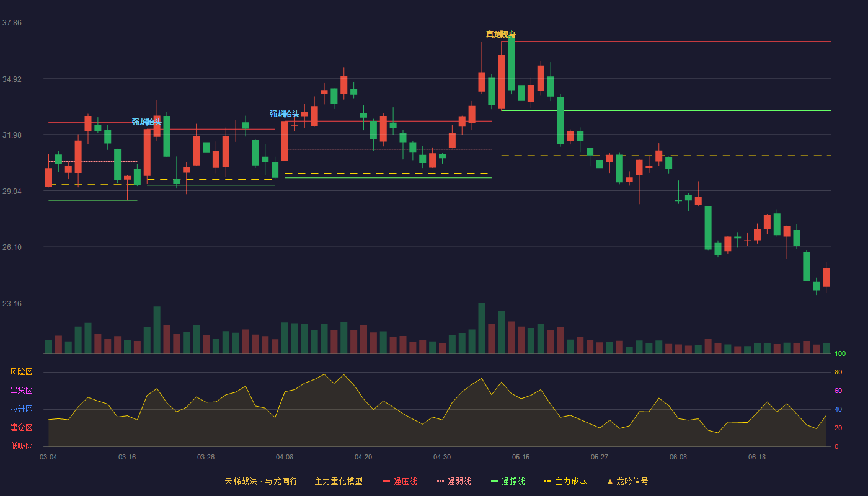Click the 真龙现身 signal marker

click(x=501, y=34)
